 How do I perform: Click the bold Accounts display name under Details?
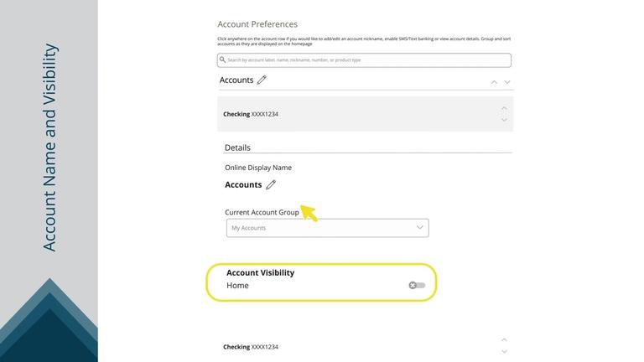[x=243, y=185]
